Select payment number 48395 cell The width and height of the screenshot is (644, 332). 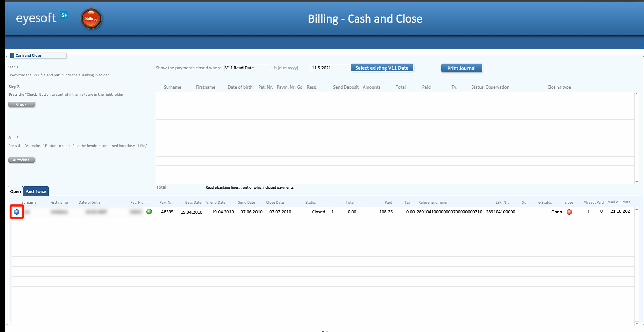167,212
